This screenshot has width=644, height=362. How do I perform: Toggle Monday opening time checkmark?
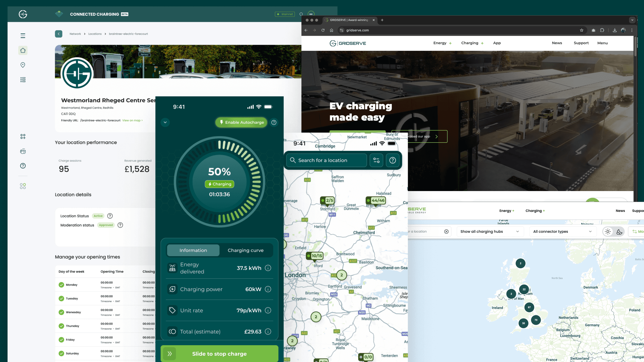tap(61, 285)
